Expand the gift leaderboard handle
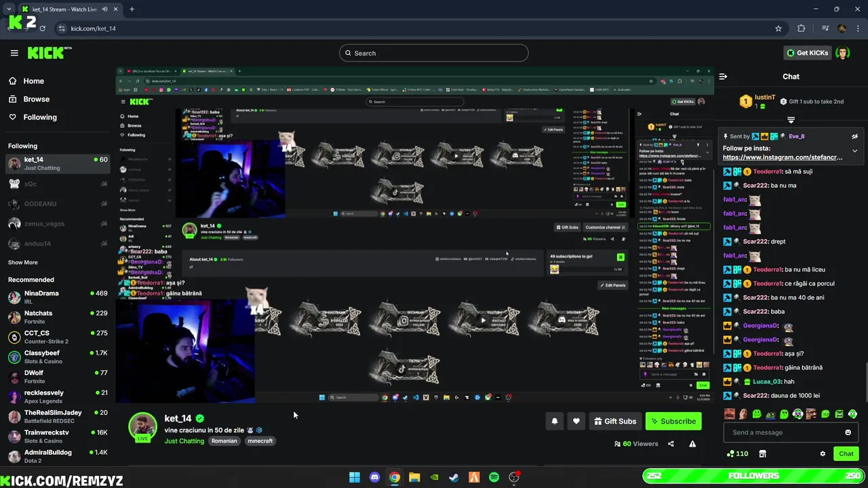The width and height of the screenshot is (868, 488). tap(791, 120)
